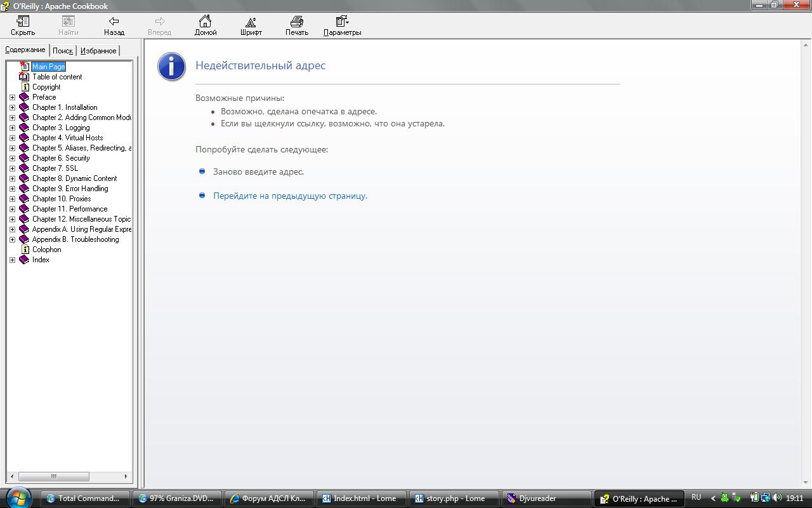Open the Colophon entry
812x508 pixels.
(46, 250)
